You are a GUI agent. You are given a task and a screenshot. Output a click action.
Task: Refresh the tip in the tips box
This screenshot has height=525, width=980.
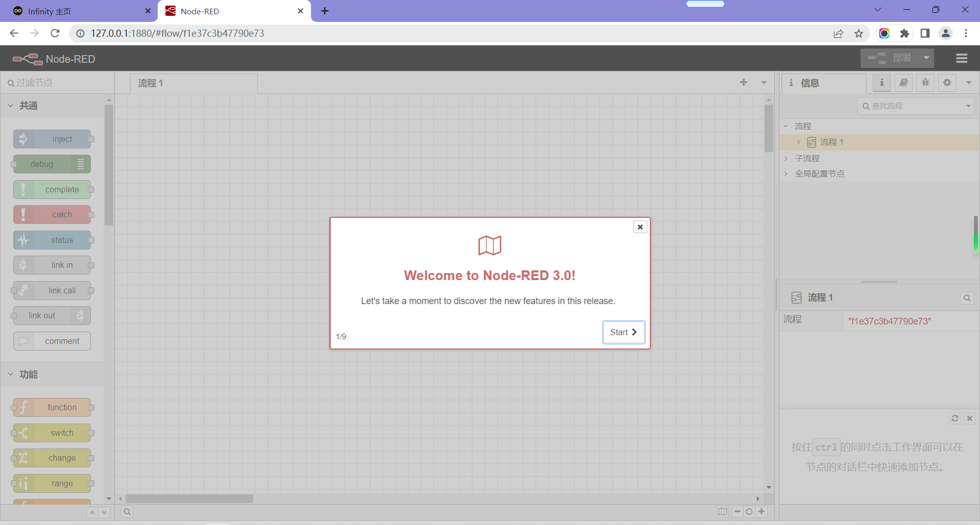click(x=955, y=418)
